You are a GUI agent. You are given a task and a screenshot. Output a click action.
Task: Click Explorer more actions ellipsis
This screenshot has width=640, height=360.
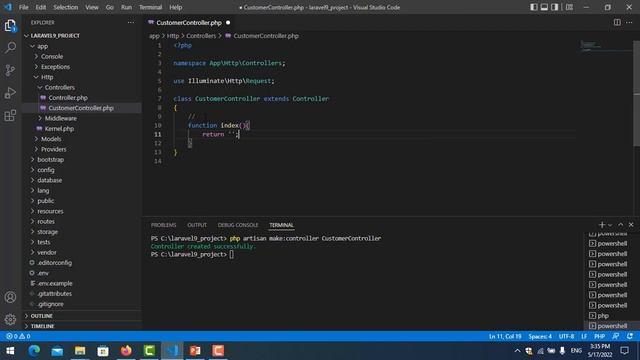pos(131,22)
